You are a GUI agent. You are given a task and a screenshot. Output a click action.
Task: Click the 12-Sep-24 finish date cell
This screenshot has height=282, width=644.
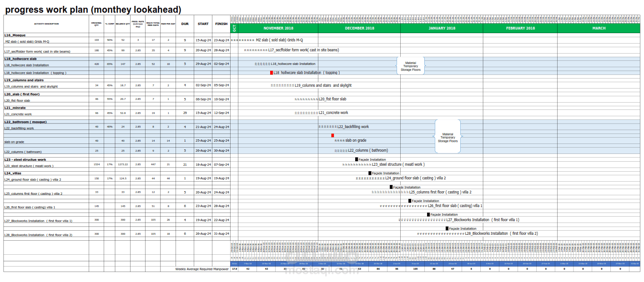221,113
